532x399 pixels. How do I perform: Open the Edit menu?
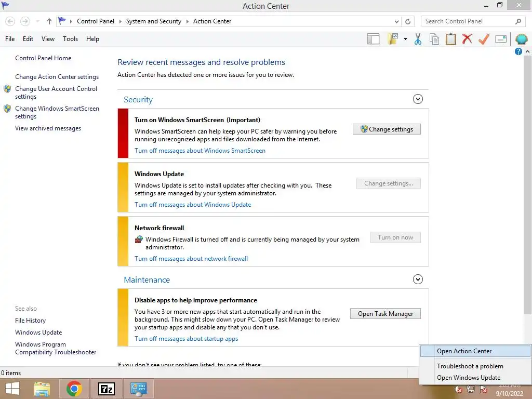28,39
